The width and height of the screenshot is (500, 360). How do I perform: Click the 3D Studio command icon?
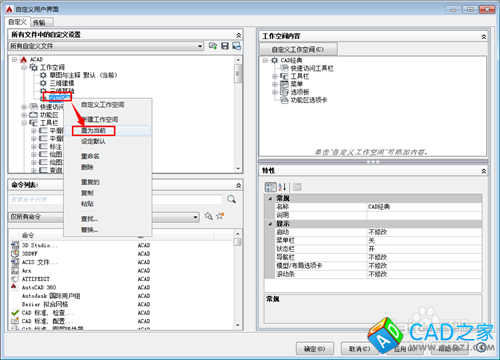[15, 246]
